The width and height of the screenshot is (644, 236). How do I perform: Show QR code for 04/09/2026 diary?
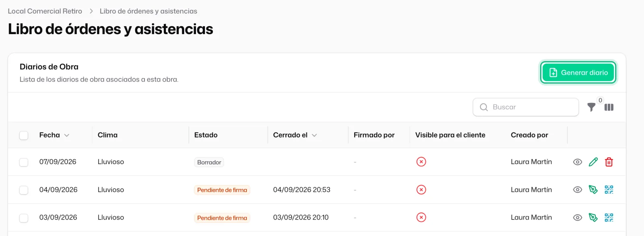[x=609, y=190]
